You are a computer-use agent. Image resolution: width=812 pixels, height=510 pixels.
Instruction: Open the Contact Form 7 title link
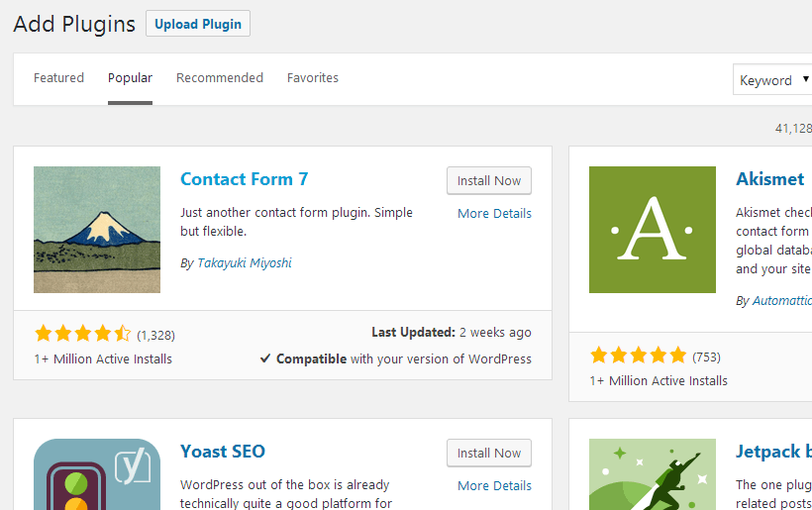pos(244,179)
